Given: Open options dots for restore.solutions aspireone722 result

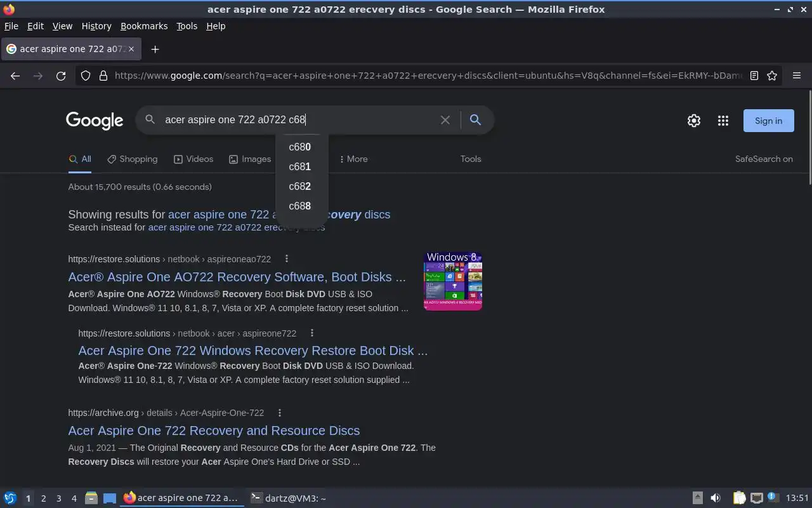Looking at the screenshot, I should point(311,333).
